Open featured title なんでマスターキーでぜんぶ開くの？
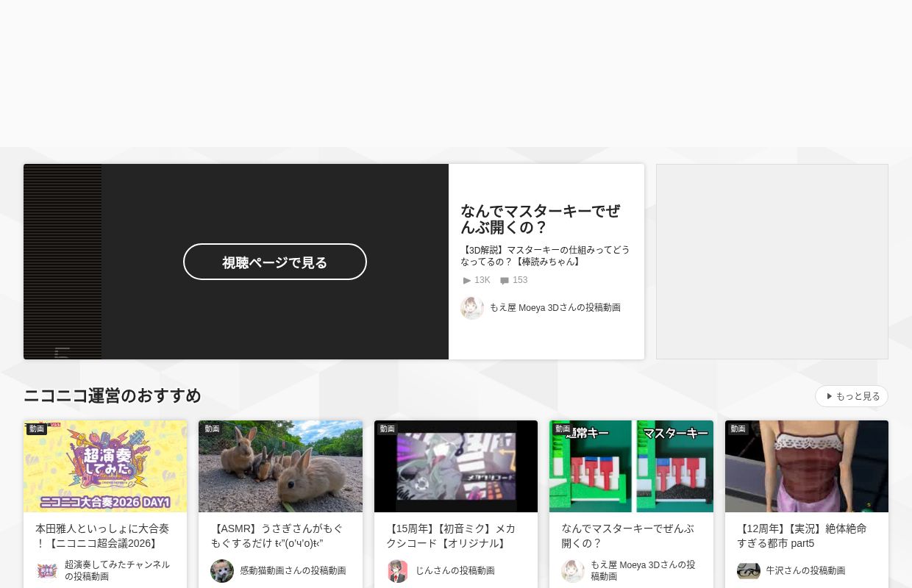 tap(541, 219)
